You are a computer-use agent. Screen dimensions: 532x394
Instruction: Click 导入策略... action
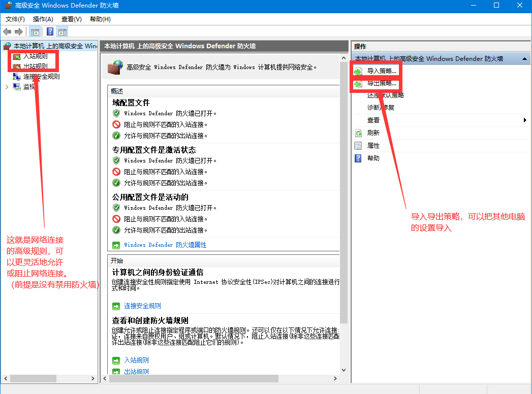click(x=382, y=71)
